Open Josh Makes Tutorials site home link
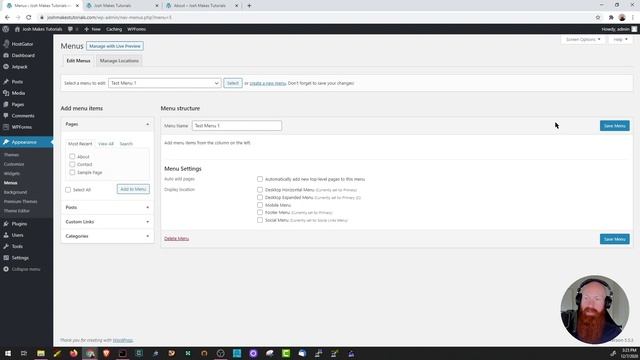The image size is (640, 360). coord(39,29)
